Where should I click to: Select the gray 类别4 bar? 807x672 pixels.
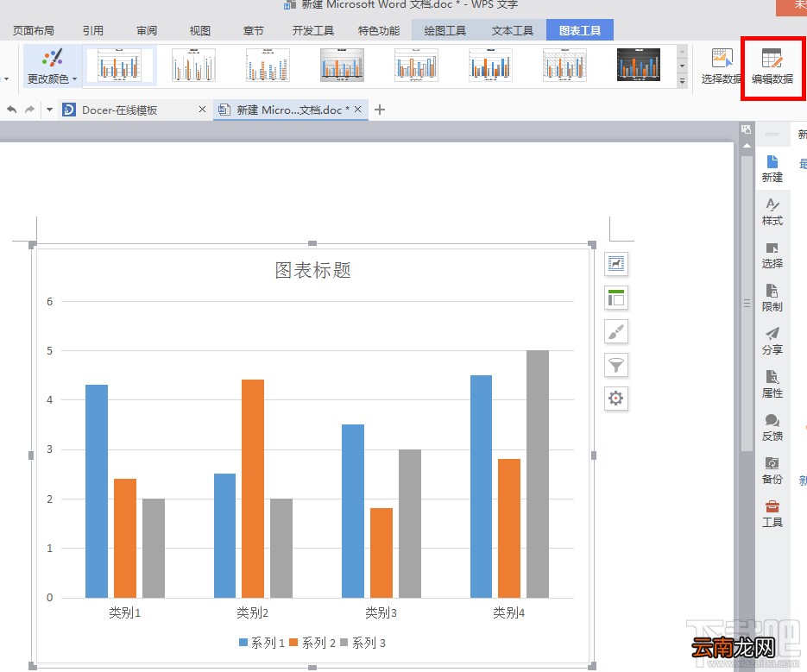tap(538, 474)
